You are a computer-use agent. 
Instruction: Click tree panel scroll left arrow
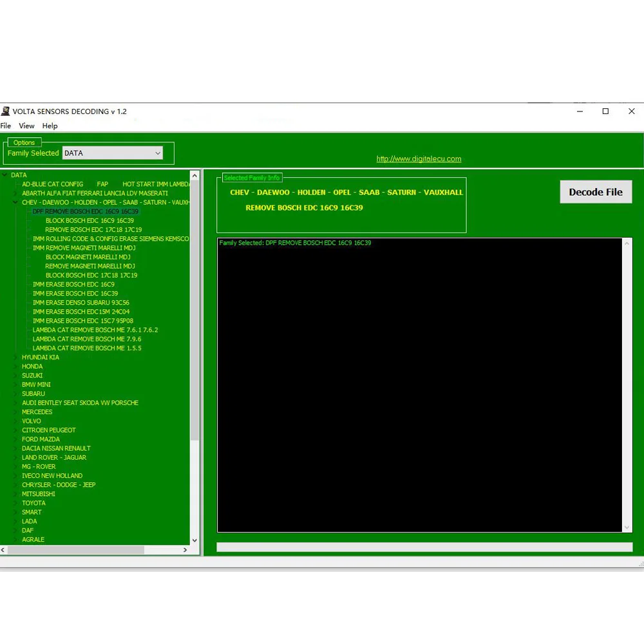click(3, 550)
